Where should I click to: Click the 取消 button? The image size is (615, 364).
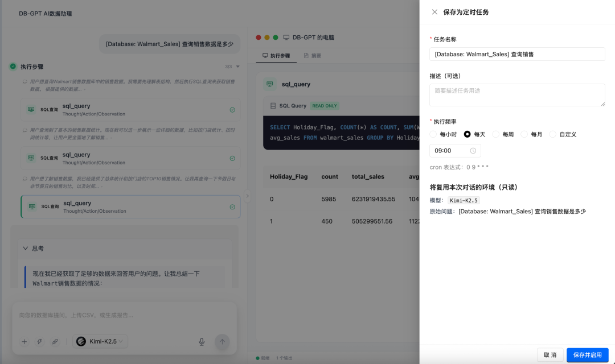(x=550, y=355)
